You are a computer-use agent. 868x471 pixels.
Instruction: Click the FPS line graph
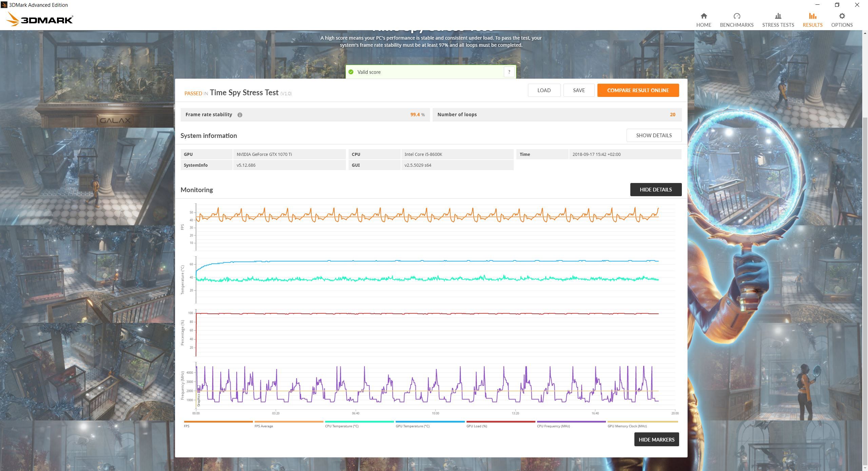pos(435,226)
